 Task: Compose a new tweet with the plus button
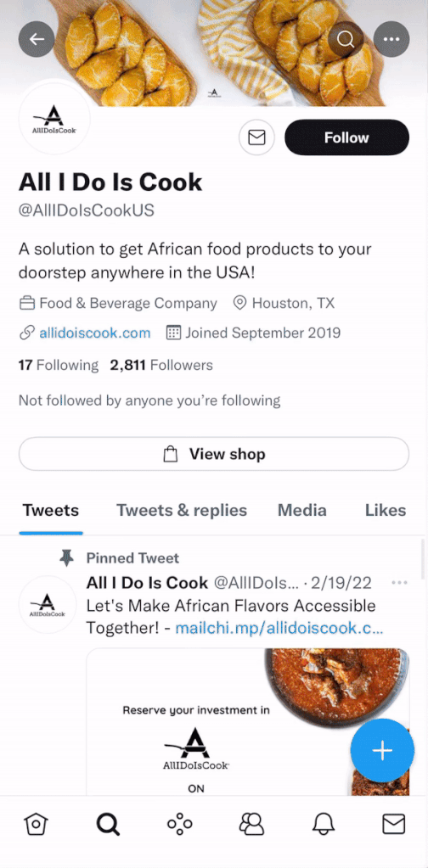[x=382, y=750]
